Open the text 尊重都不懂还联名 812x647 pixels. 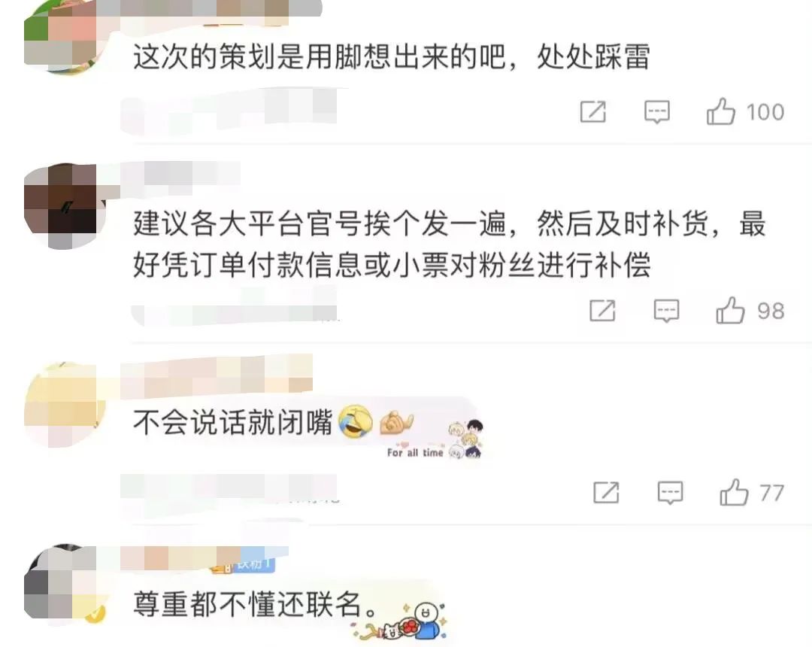pos(255,604)
